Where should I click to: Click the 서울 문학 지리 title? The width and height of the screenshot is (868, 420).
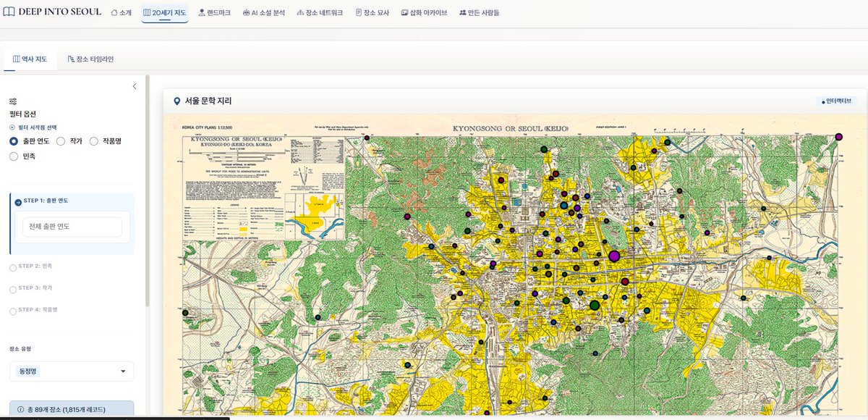pyautogui.click(x=208, y=101)
